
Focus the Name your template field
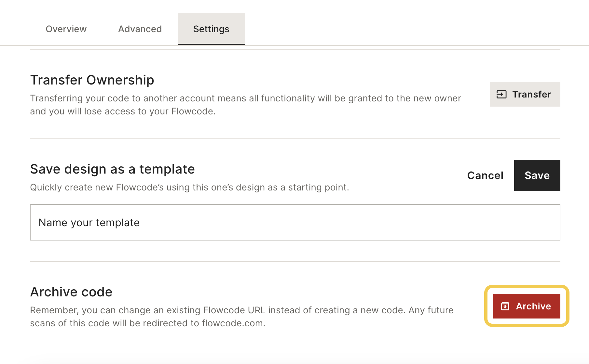(x=295, y=222)
